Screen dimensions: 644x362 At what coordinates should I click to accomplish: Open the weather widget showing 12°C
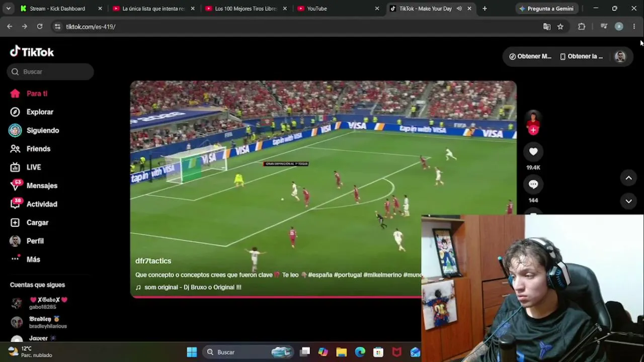(x=30, y=352)
